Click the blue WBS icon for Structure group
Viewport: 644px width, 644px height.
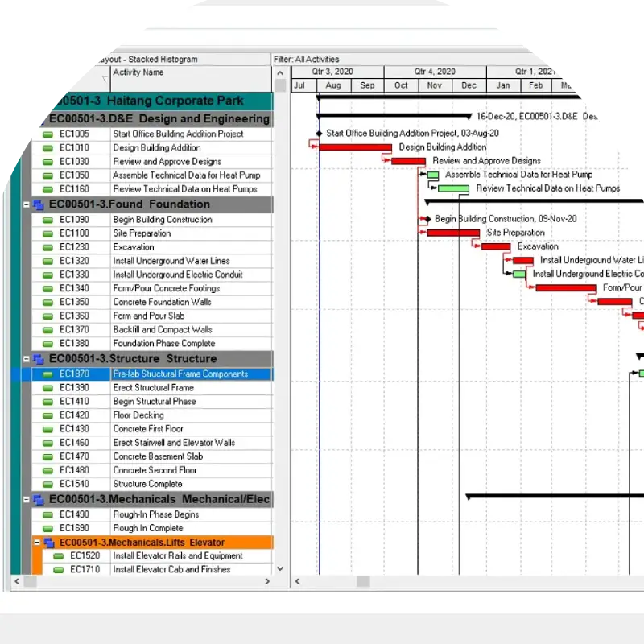pyautogui.click(x=38, y=359)
